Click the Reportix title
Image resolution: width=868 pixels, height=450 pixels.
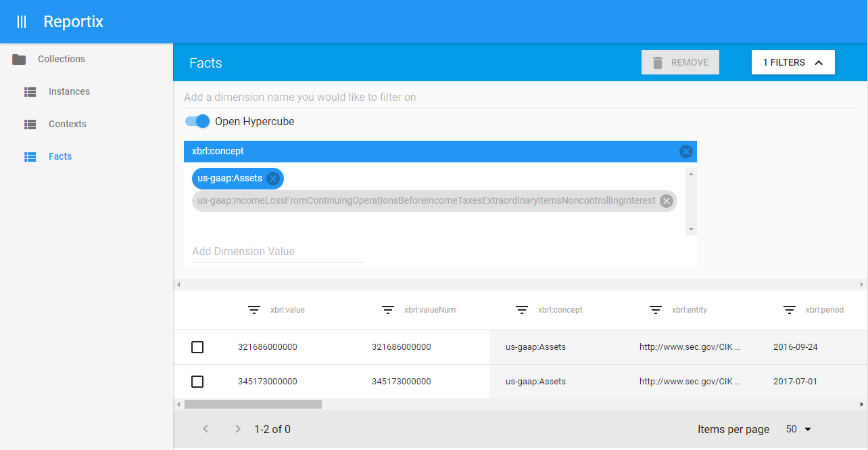tap(74, 22)
